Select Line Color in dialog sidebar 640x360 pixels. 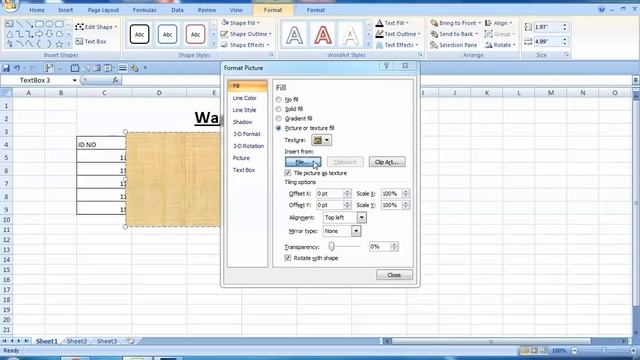244,98
